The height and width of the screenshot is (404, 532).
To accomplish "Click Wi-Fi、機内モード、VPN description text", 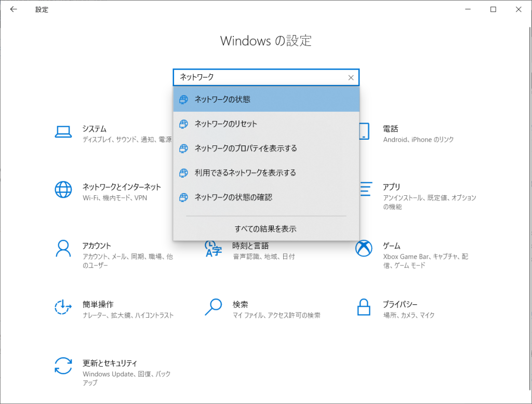I will tap(115, 198).
